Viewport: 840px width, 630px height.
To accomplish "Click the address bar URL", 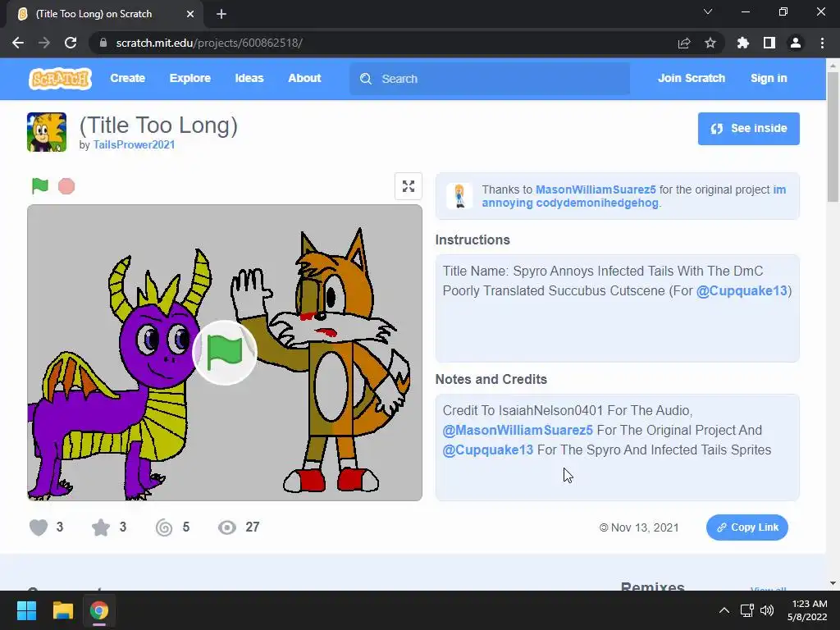I will (x=209, y=43).
